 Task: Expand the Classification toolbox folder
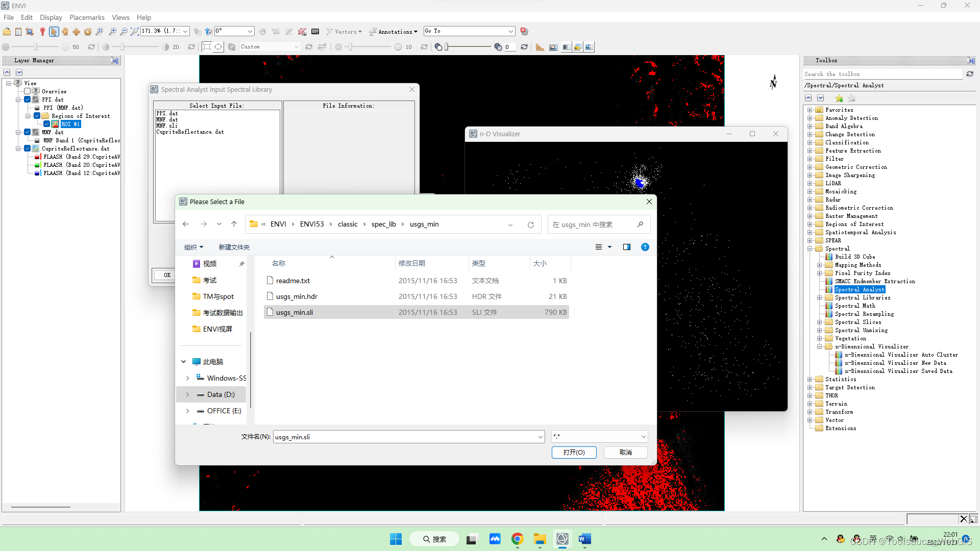(810, 142)
